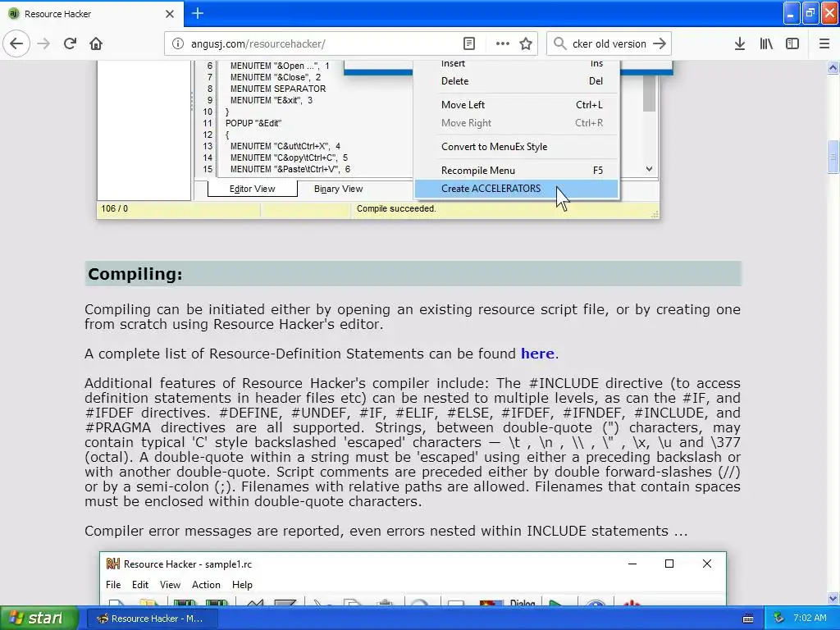Click the vertical scrollbar thumb
840x630 pixels.
tap(833, 157)
